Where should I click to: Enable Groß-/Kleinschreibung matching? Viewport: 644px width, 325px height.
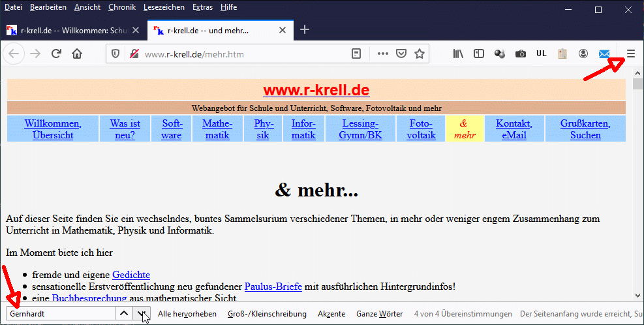pos(267,314)
